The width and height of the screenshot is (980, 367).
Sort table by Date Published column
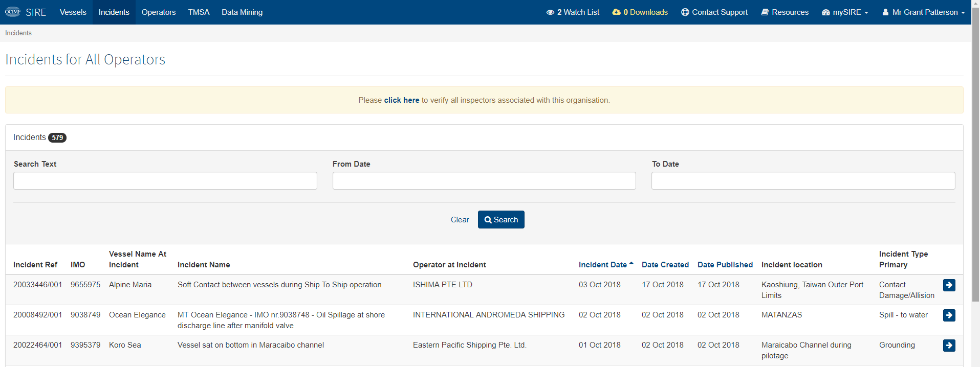[x=725, y=265]
